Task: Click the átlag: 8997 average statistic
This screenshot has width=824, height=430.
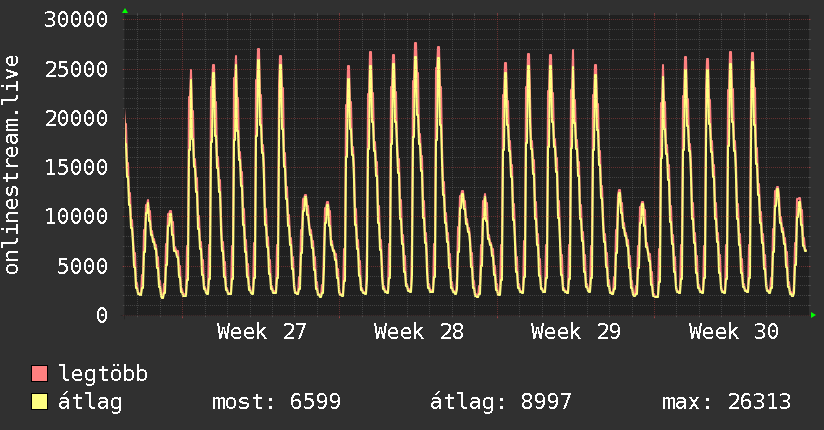Action: pyautogui.click(x=500, y=403)
